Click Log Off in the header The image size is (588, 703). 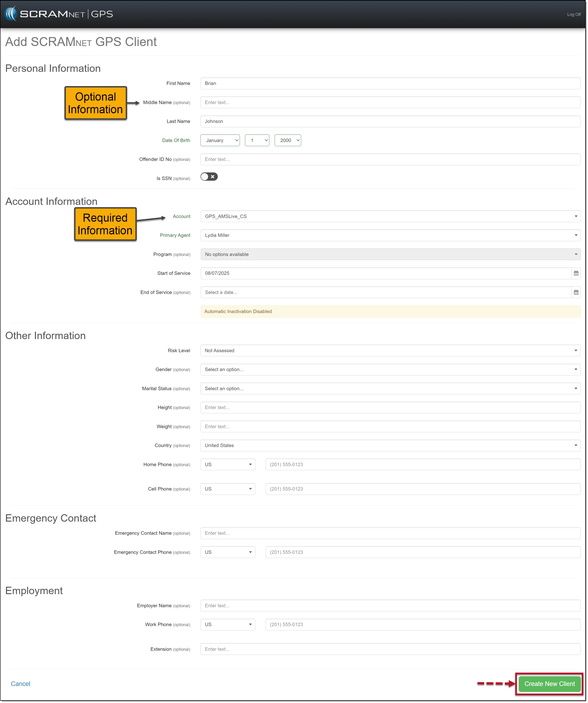573,15
